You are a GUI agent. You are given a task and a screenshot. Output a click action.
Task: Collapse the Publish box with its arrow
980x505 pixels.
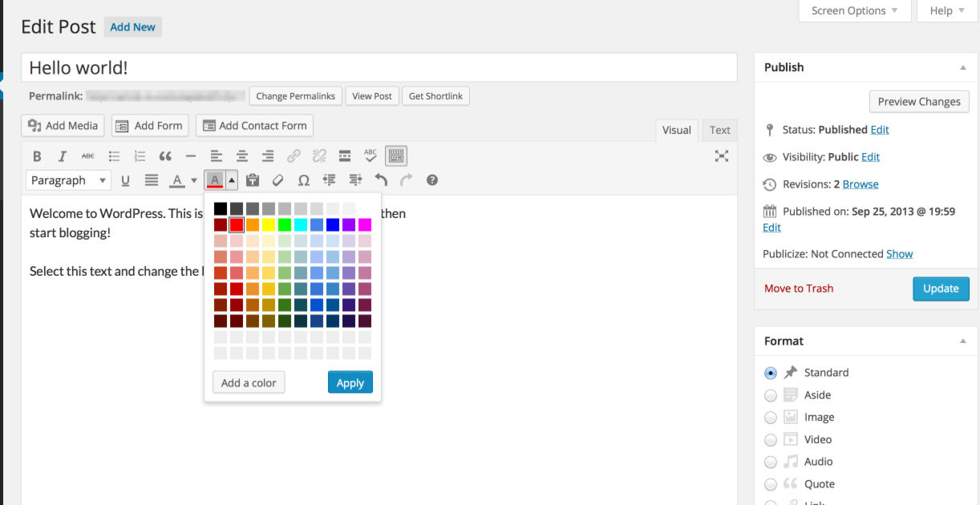pyautogui.click(x=963, y=68)
